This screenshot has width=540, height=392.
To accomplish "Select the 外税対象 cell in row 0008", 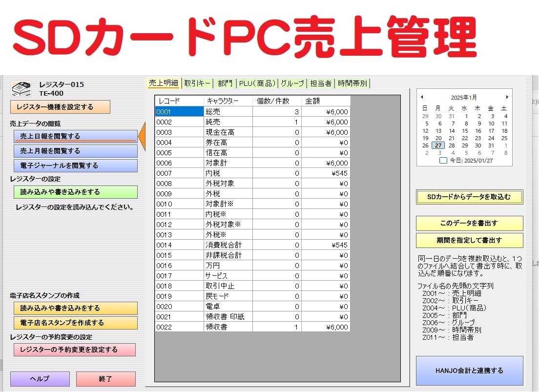I will pos(228,184).
